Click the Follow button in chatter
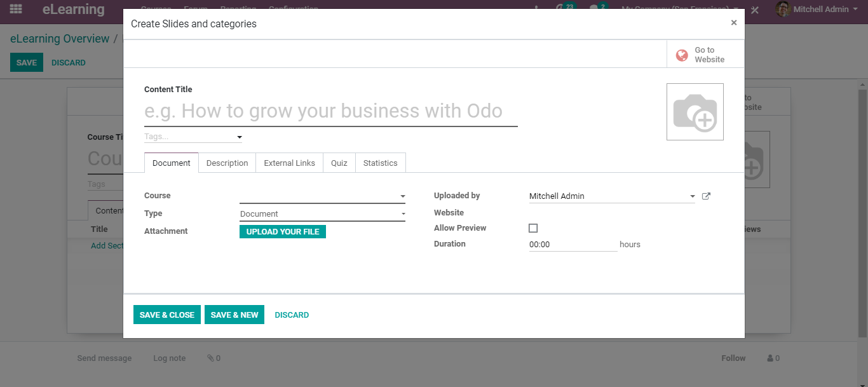Screen dimensions: 868x387 (x=733, y=358)
